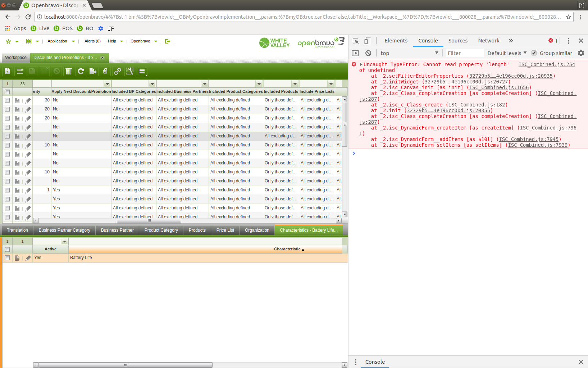Click the chain link toolbar icon
The image size is (588, 368).
(118, 71)
